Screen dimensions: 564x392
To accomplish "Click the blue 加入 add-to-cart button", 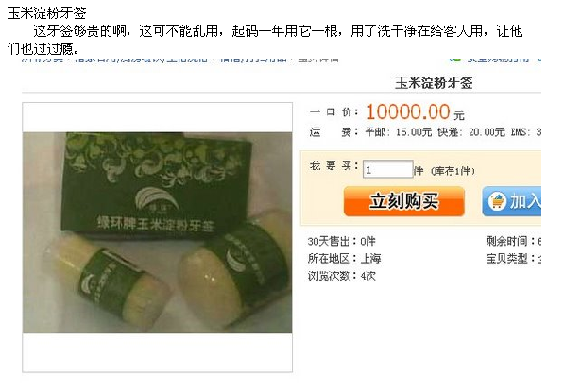I will point(512,201).
